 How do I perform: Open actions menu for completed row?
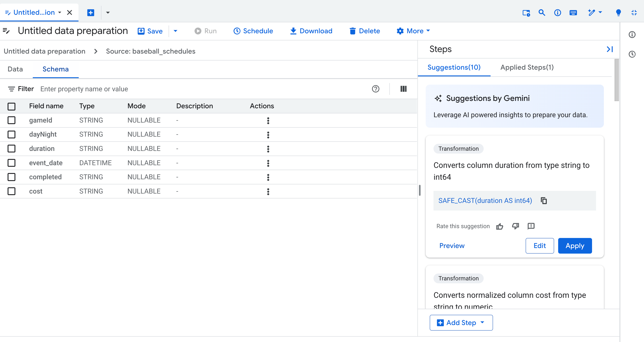pos(268,177)
